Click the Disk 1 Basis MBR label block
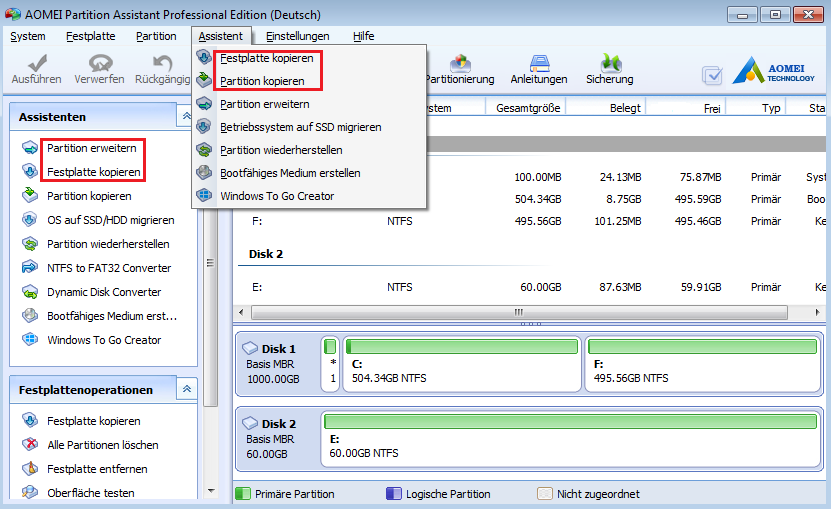 [277, 364]
